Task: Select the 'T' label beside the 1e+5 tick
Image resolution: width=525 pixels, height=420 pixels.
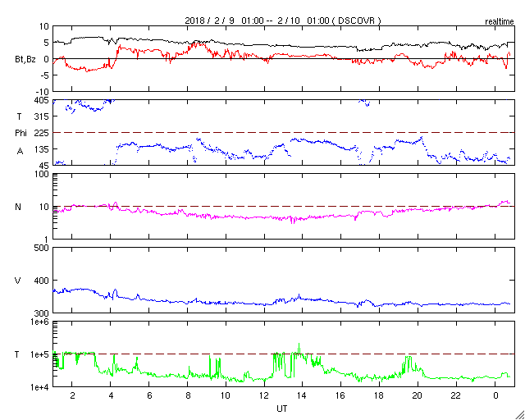Action: tap(18, 354)
